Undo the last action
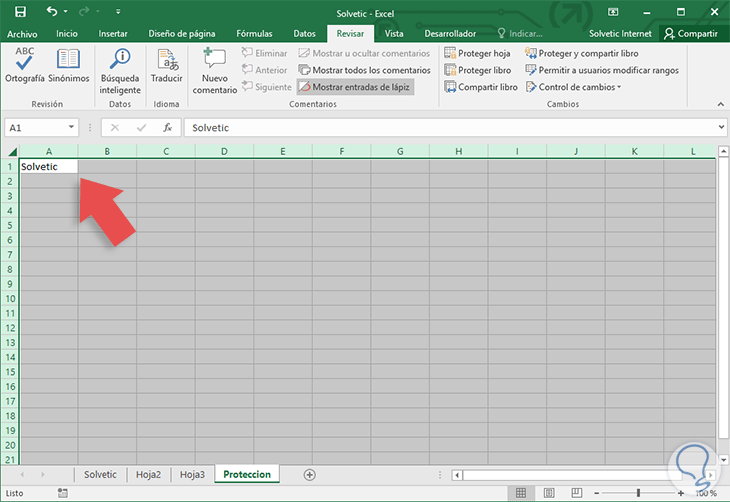730x502 pixels. tap(52, 11)
